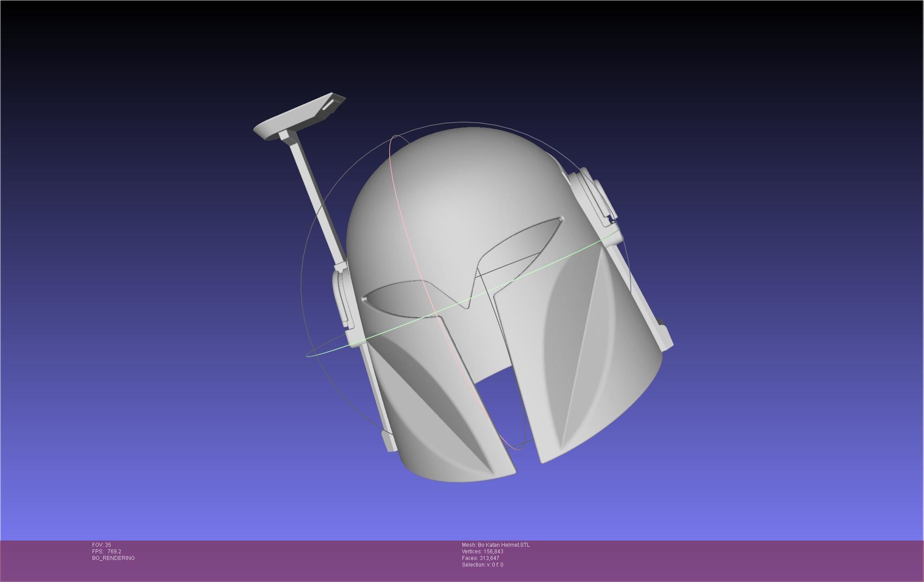Click the 'FOV: 35' status text
This screenshot has width=924, height=582.
tap(101, 545)
